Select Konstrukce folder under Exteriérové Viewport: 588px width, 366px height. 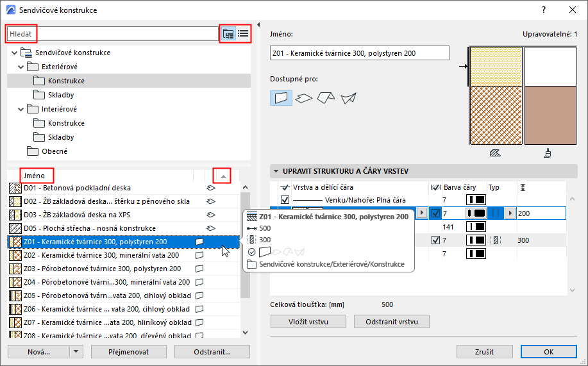[129, 81]
